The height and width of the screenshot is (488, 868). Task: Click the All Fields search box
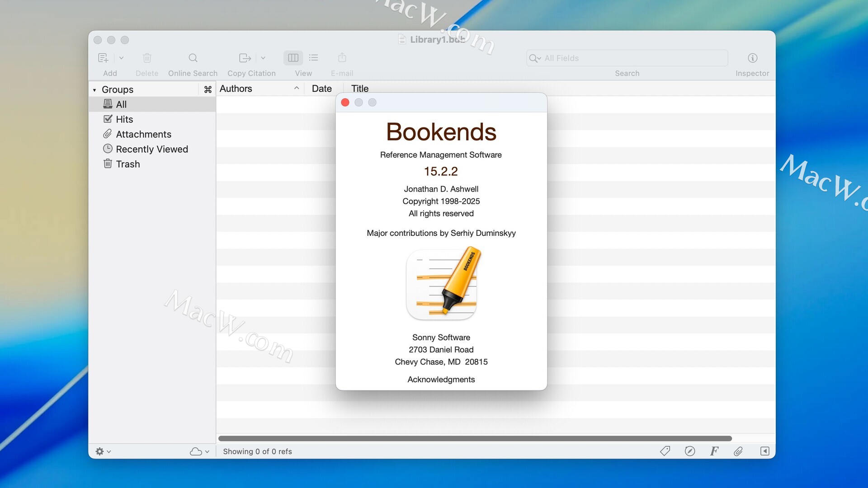(x=633, y=58)
